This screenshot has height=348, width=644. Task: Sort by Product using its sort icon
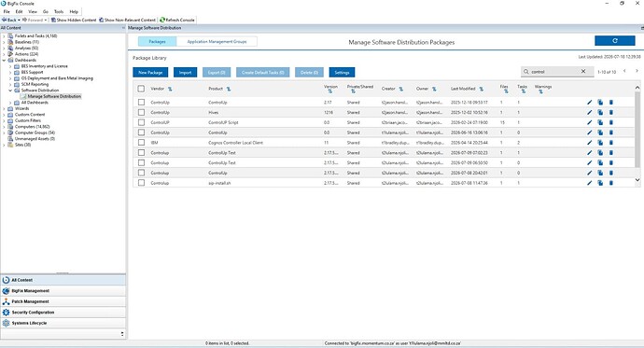pos(229,89)
